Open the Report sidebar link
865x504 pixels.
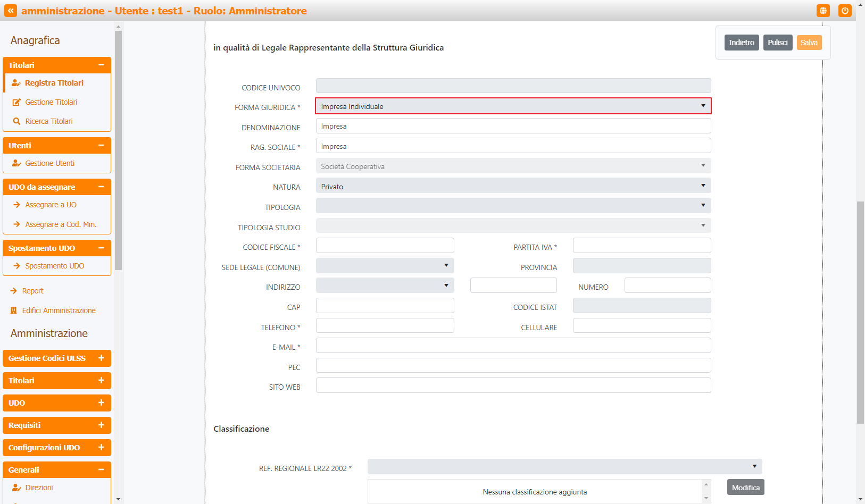pos(32,291)
